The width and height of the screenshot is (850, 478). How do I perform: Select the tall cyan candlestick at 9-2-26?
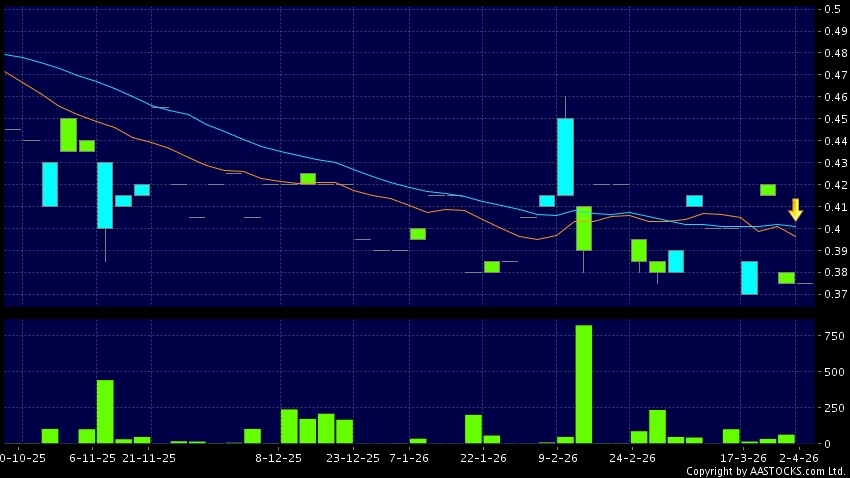coord(565,157)
